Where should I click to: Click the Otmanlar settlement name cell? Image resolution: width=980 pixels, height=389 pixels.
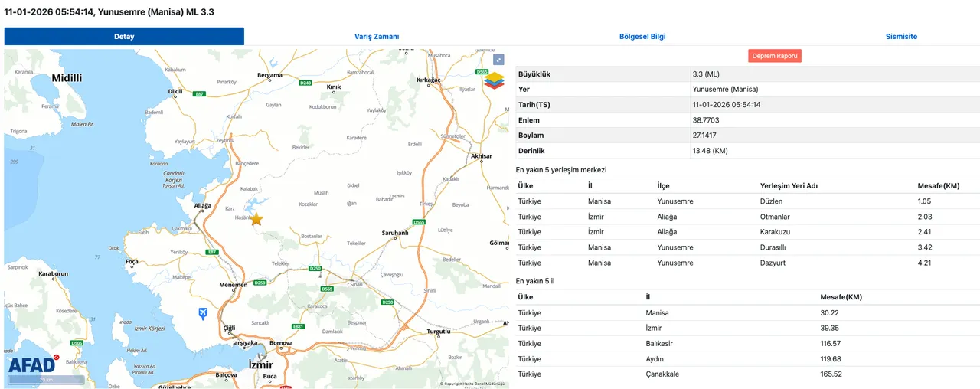click(775, 217)
